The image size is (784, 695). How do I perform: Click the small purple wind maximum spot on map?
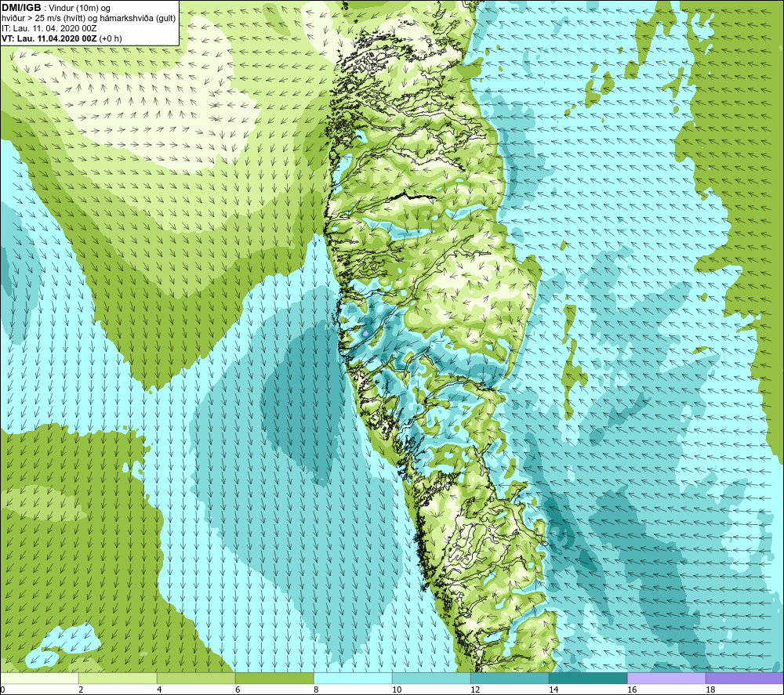(x=365, y=333)
